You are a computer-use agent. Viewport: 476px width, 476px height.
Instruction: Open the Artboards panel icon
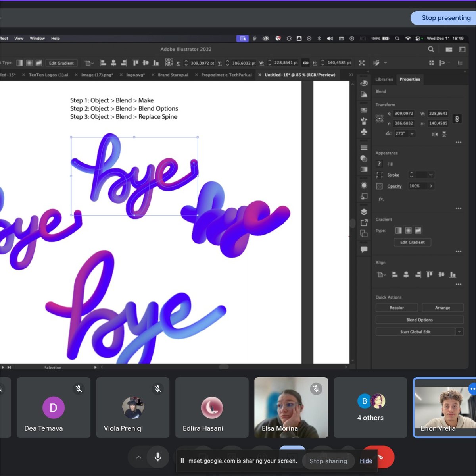(364, 233)
